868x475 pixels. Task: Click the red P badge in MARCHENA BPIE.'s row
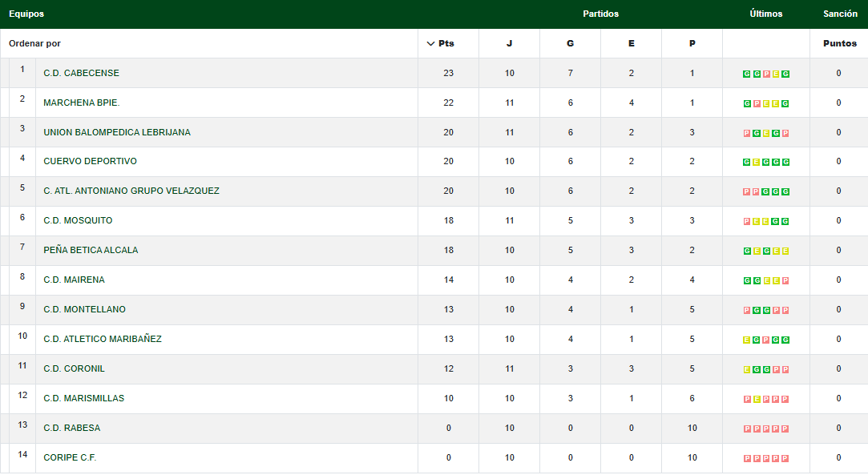click(x=757, y=103)
